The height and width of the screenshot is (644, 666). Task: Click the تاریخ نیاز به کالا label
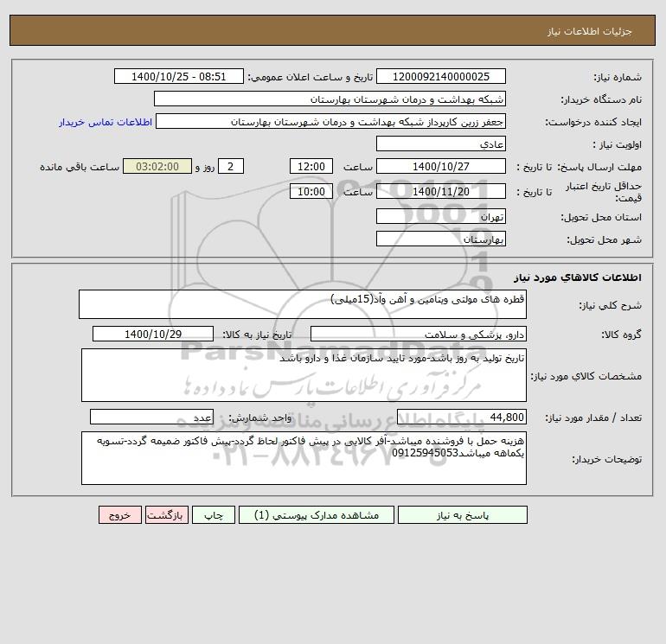tap(258, 335)
